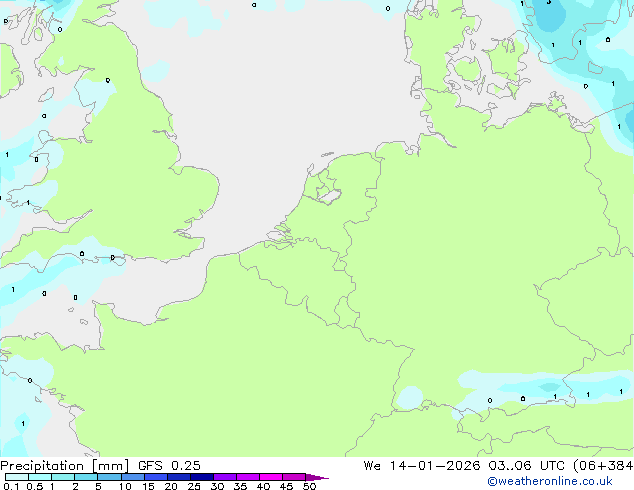Viewport: 634px width, 490px height.
Task: Click the purple over-50 arrow tip of legend
Action: 317,477
